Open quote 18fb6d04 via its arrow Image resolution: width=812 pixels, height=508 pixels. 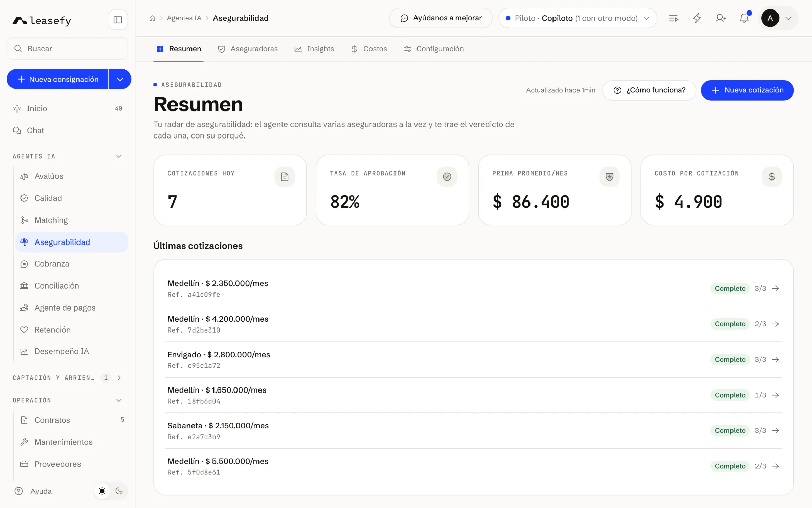[x=775, y=395]
